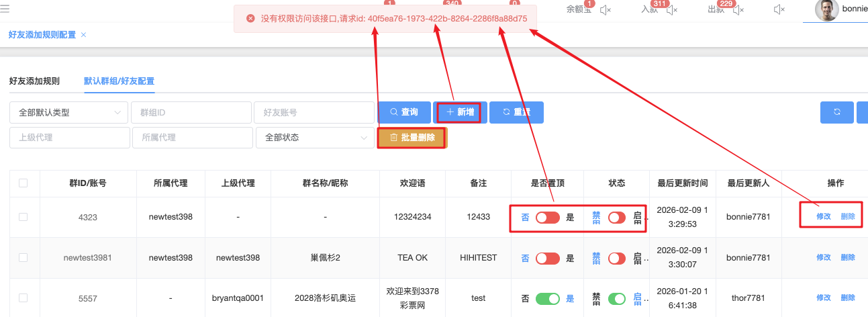The width and height of the screenshot is (868, 317).
Task: Click 修改 link for row 4323
Action: [x=823, y=217]
